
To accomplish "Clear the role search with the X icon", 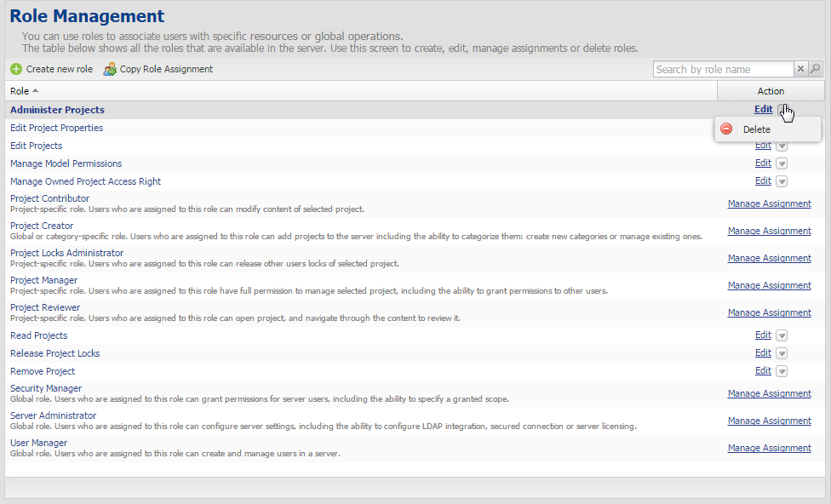I will [800, 69].
